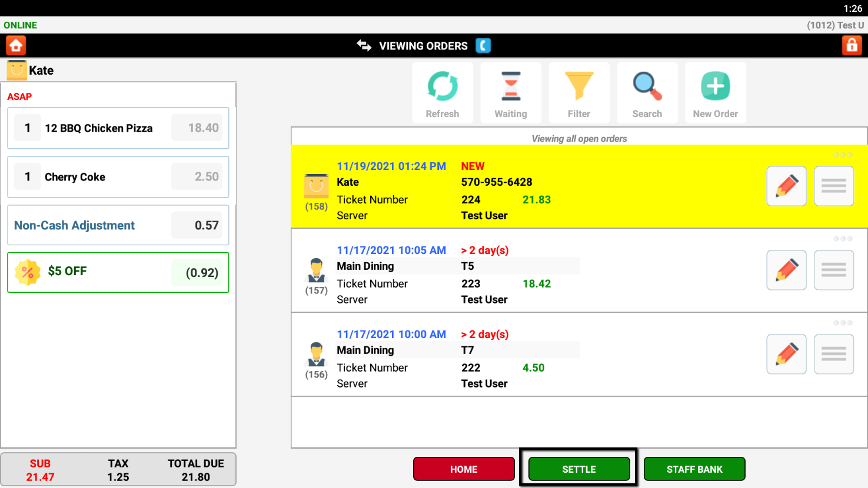Expand the three dots on T5 order

coord(843,239)
